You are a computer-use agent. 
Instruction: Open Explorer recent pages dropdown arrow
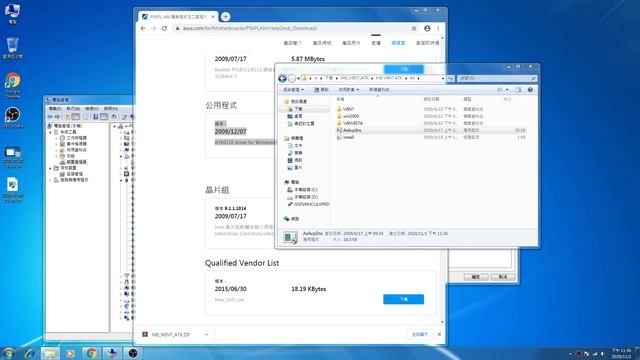pyautogui.click(x=298, y=78)
